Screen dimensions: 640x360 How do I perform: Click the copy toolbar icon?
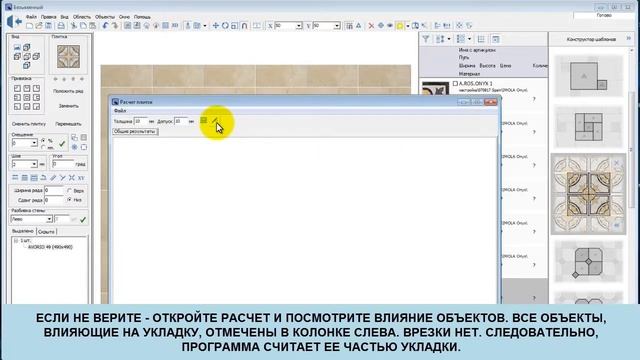[83, 26]
